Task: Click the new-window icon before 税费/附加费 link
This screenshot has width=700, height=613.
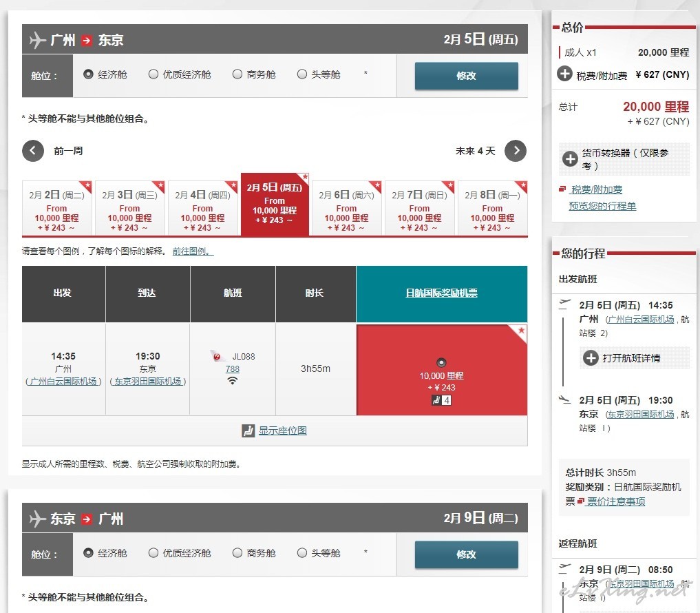Action: pos(562,189)
